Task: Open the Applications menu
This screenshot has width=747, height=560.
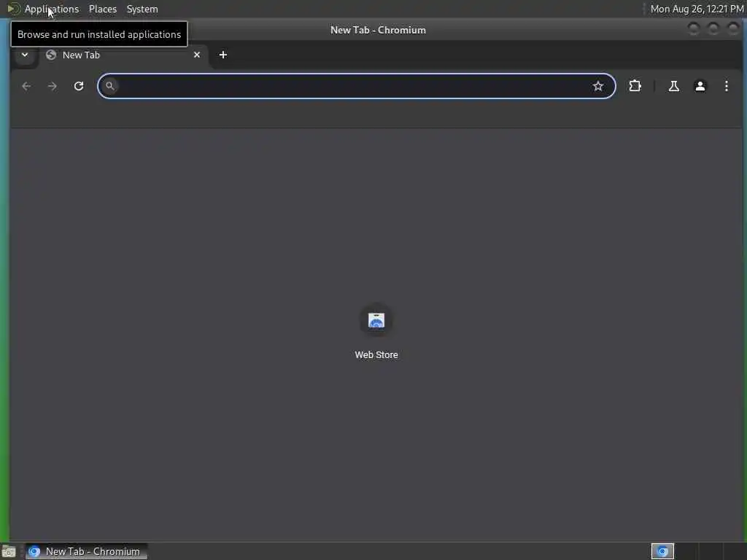Action: [x=52, y=9]
